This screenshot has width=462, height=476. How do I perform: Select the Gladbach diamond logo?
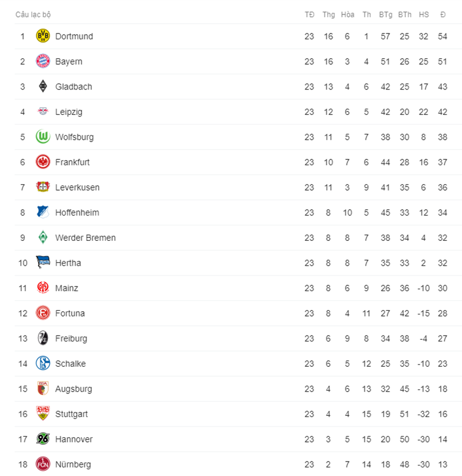click(43, 87)
